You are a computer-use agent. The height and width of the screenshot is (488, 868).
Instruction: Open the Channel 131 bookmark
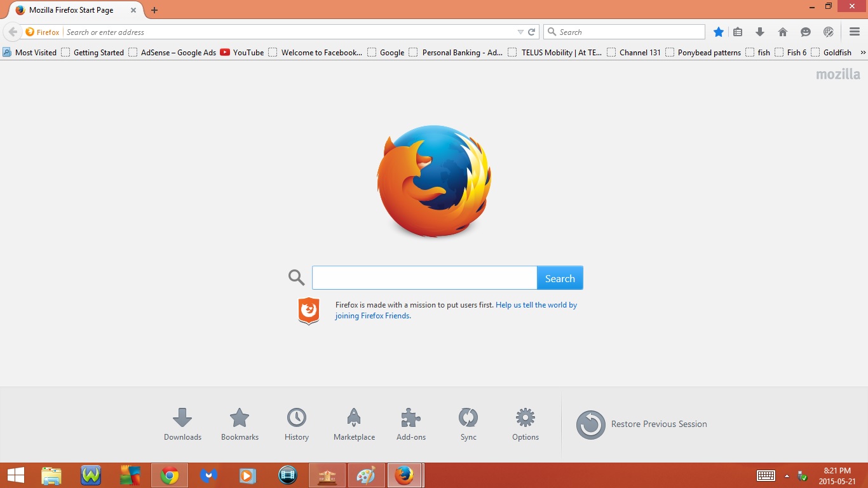pos(634,52)
